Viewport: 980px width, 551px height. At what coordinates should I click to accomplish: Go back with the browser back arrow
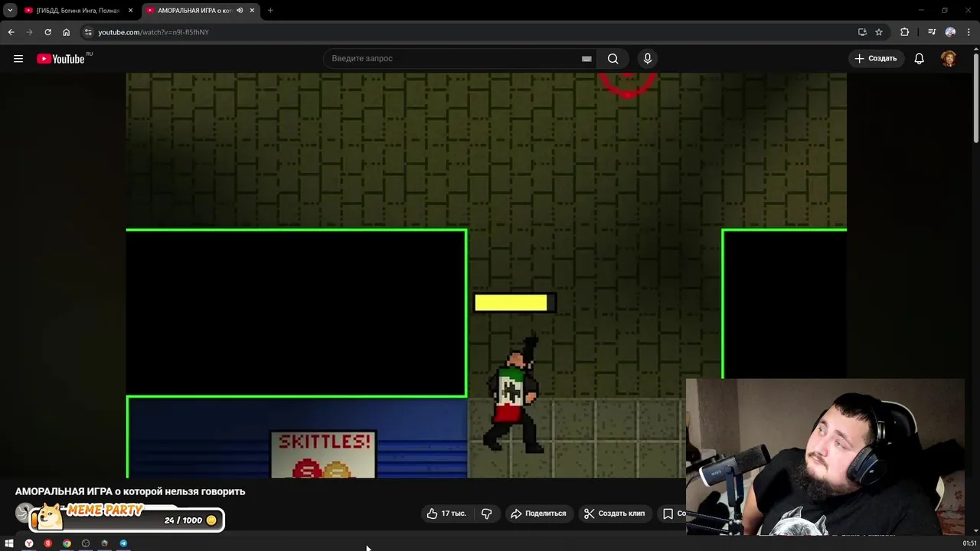[x=11, y=32]
